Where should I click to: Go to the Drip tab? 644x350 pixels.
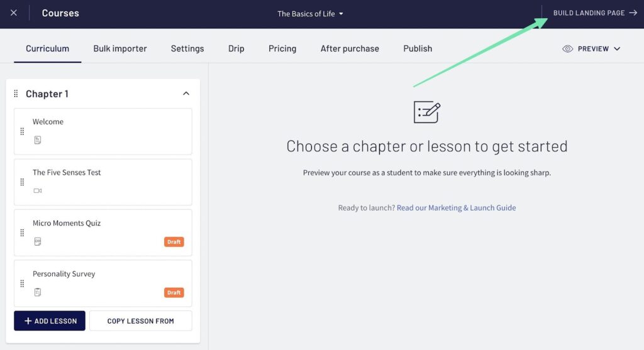point(236,48)
